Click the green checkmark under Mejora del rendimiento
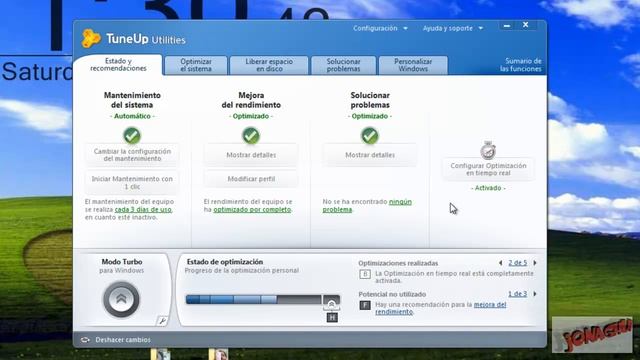 [x=251, y=136]
